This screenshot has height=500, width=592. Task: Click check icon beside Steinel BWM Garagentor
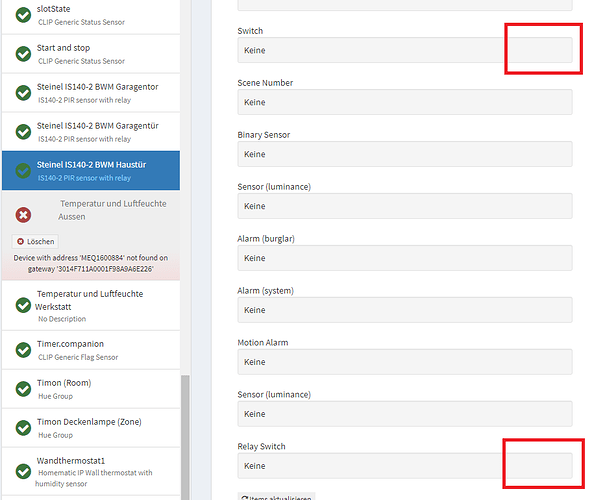pyautogui.click(x=23, y=93)
